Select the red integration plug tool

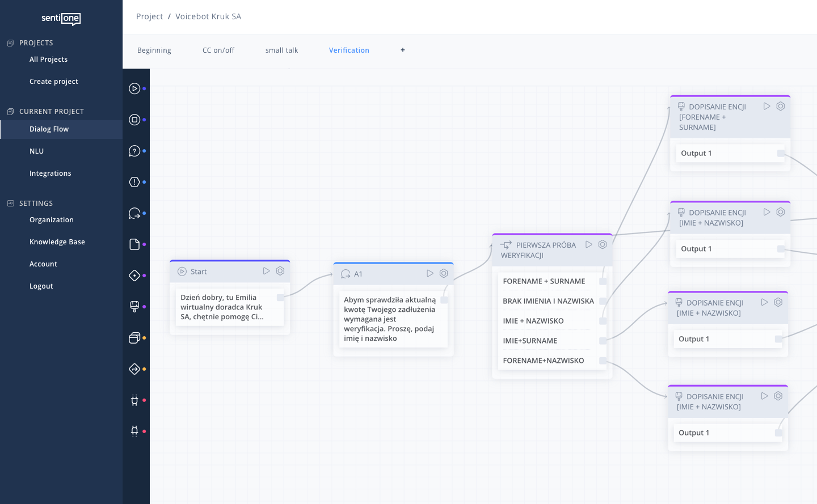[x=135, y=400]
